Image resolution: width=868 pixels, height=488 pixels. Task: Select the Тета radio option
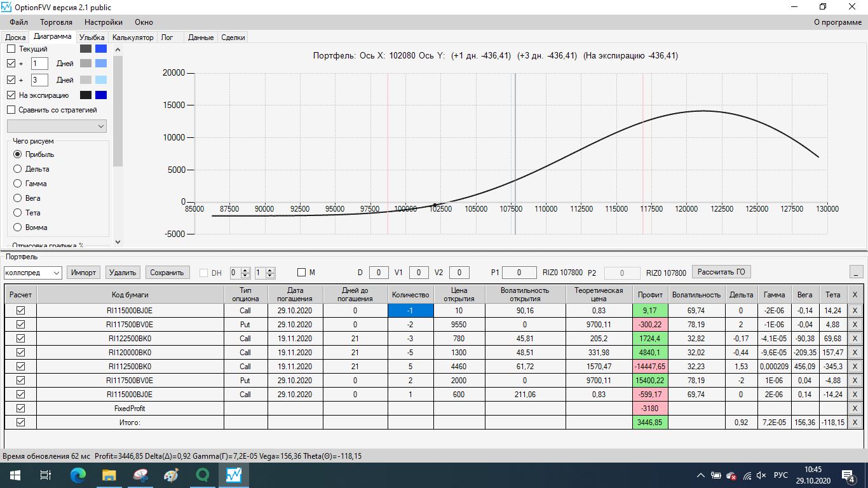tap(18, 213)
